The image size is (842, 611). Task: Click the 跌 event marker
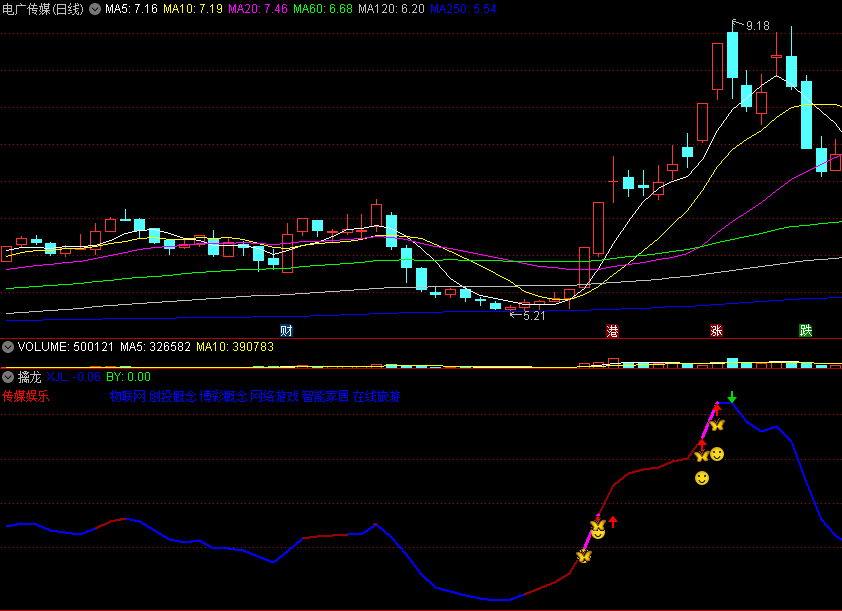[805, 331]
